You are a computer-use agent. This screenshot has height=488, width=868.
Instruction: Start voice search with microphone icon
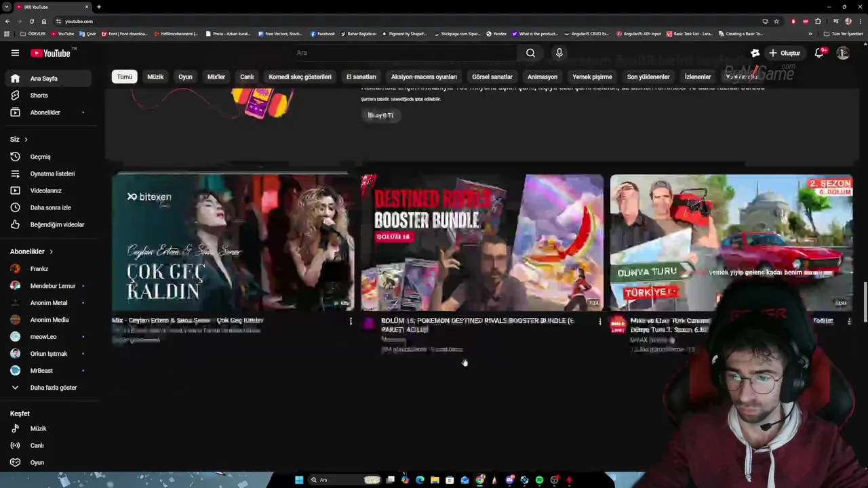coord(559,53)
